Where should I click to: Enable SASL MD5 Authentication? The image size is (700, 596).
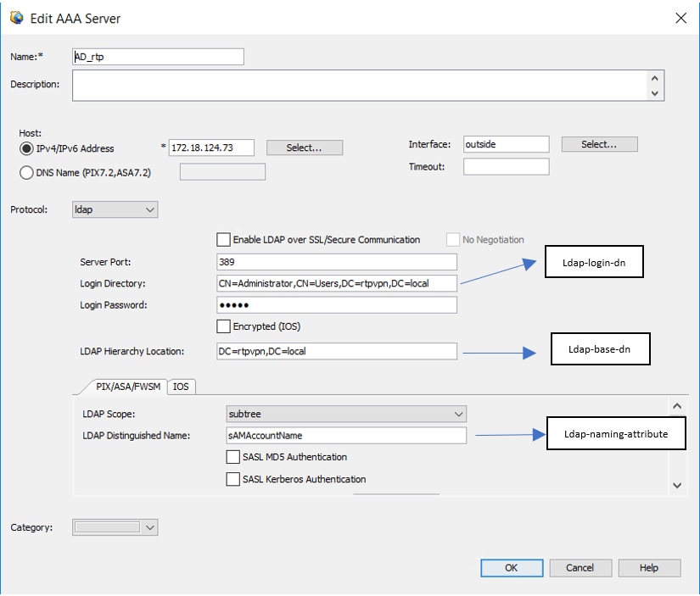(x=233, y=457)
